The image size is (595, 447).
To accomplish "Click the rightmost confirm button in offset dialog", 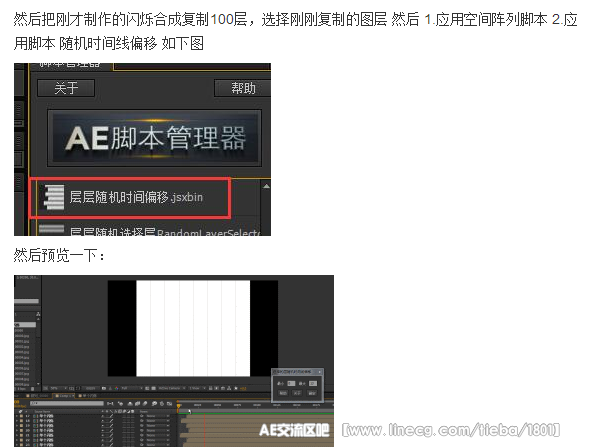I will click(312, 393).
